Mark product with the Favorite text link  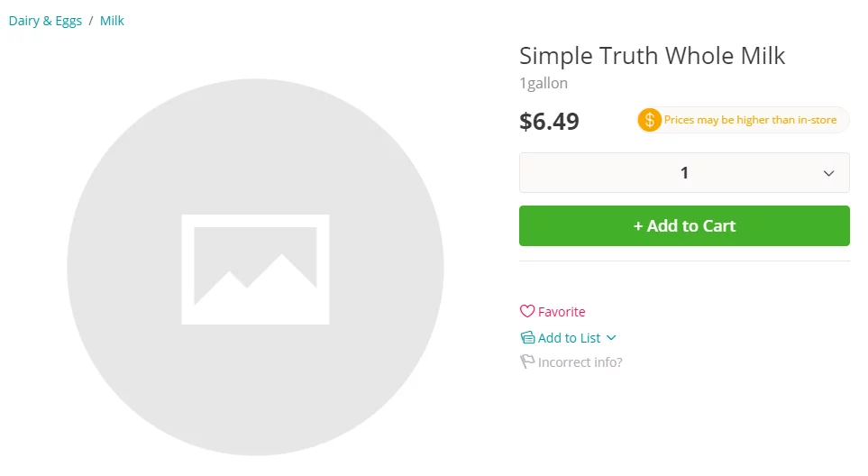(562, 312)
